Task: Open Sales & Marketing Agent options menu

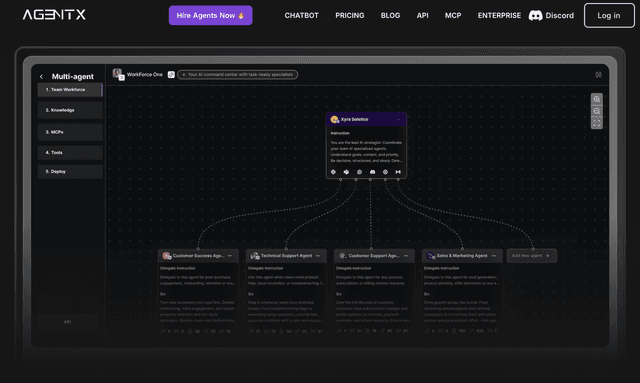Action: (494, 256)
